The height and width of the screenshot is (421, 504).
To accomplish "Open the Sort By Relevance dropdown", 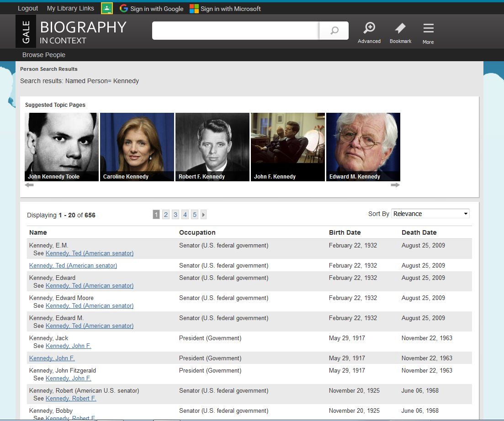I will point(430,214).
